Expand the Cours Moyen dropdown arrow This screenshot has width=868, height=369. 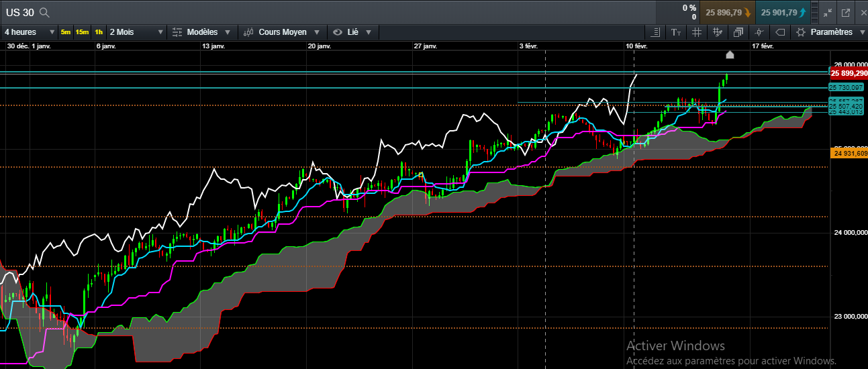(x=316, y=32)
